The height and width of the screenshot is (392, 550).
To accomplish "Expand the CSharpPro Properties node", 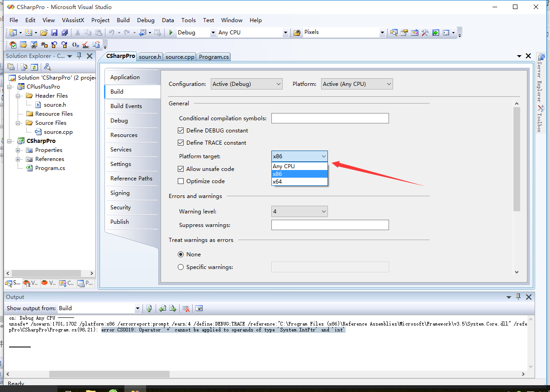I will pyautogui.click(x=19, y=150).
